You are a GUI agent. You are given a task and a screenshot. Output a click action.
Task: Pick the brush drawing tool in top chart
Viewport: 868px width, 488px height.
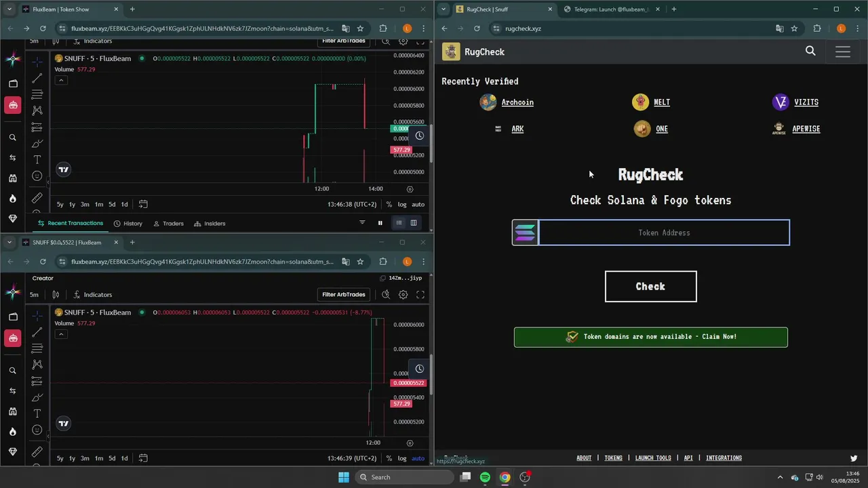[37, 143]
